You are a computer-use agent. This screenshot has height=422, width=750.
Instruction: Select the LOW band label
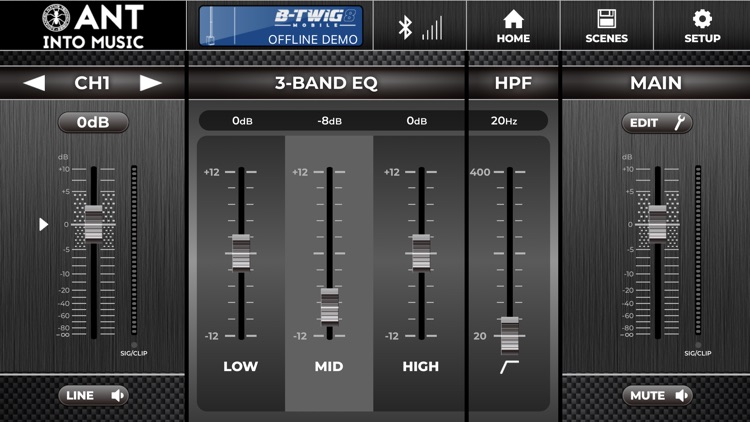click(241, 366)
